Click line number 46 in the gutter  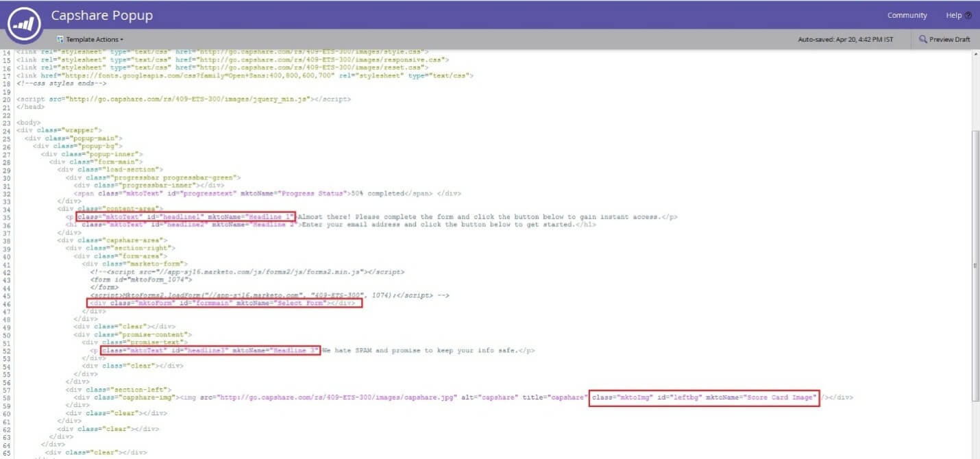pos(7,303)
